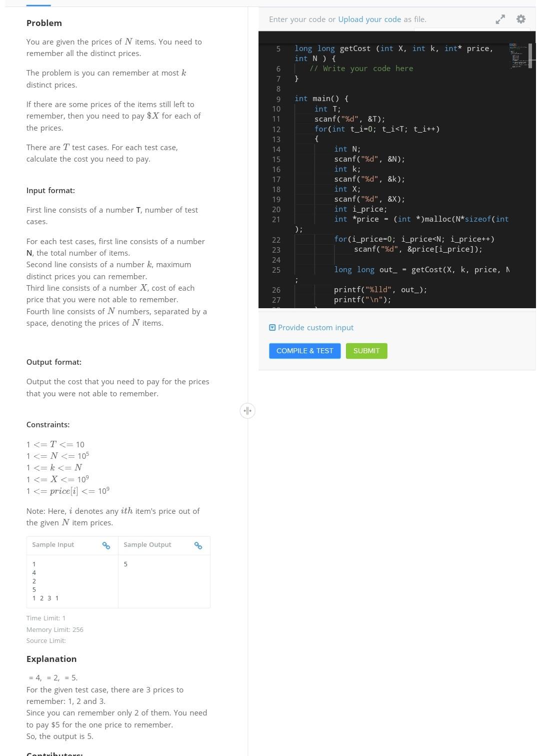540x756 pixels.
Task: Click the COMPILE & TEST button
Action: tap(304, 351)
